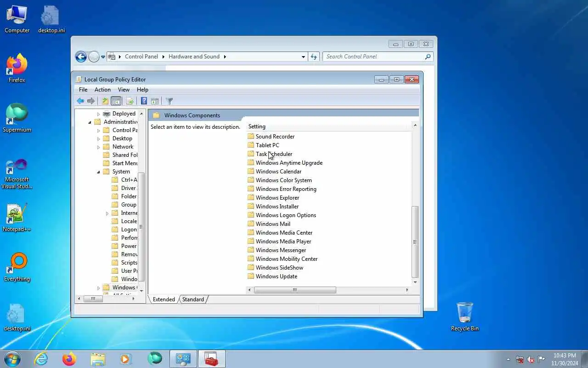Expand Desktop node in tree

click(98, 139)
